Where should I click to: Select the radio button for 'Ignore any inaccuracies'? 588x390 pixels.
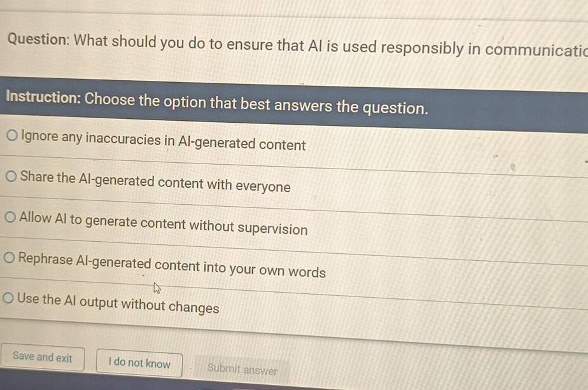[13, 136]
